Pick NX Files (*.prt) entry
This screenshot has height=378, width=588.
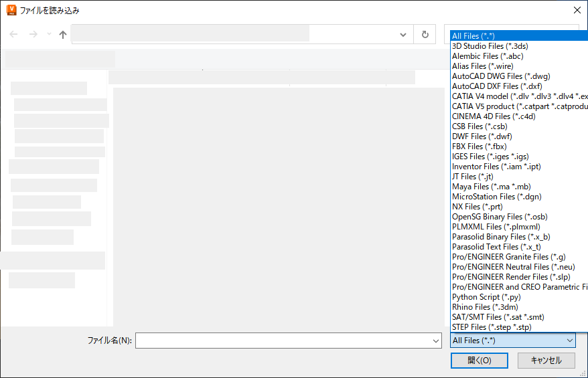click(x=519, y=207)
